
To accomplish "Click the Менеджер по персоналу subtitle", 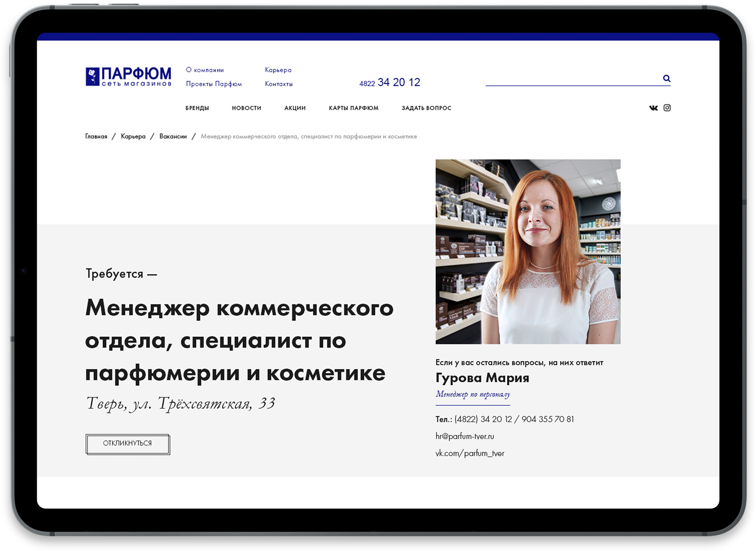I will [x=473, y=394].
